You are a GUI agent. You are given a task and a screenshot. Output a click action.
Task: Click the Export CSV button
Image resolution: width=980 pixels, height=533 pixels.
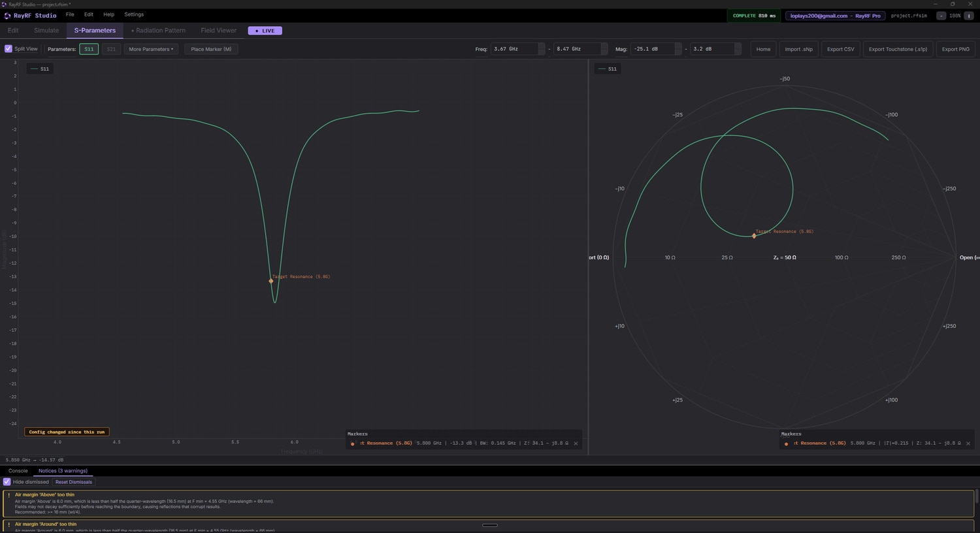(840, 49)
